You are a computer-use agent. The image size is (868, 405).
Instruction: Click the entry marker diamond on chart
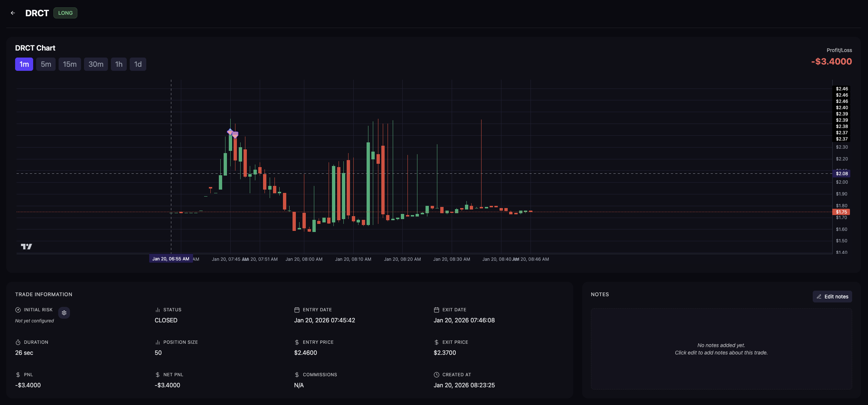230,132
